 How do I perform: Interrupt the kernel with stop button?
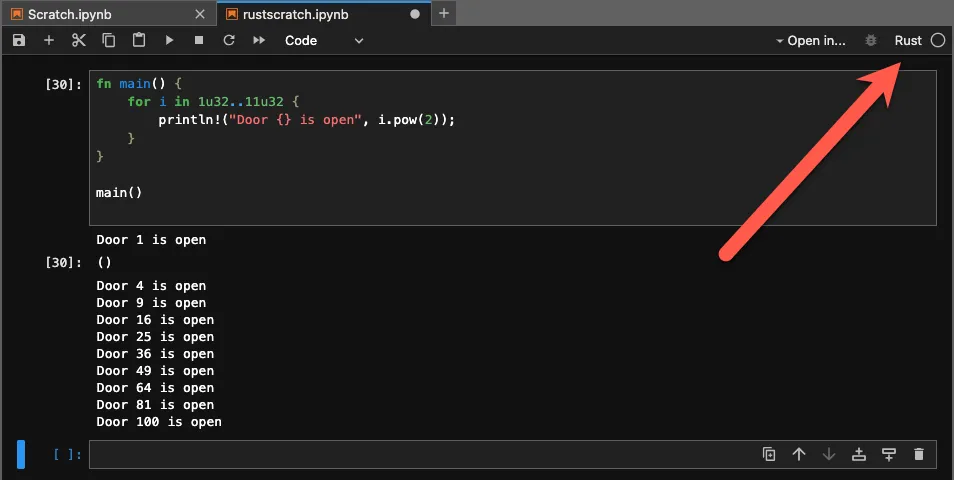click(199, 40)
